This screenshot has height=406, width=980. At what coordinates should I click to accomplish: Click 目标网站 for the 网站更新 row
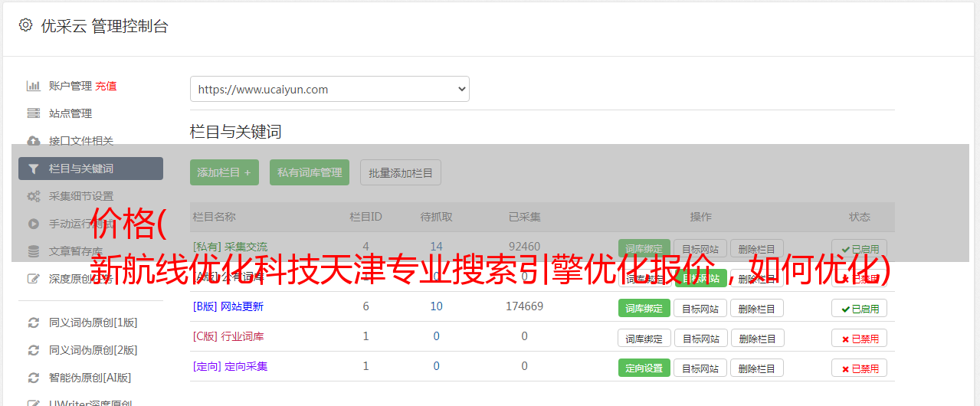pos(700,308)
